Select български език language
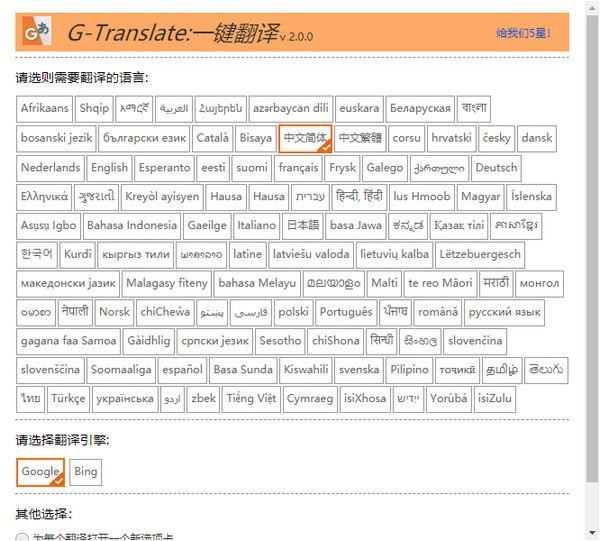This screenshot has width=600, height=541. 144,139
